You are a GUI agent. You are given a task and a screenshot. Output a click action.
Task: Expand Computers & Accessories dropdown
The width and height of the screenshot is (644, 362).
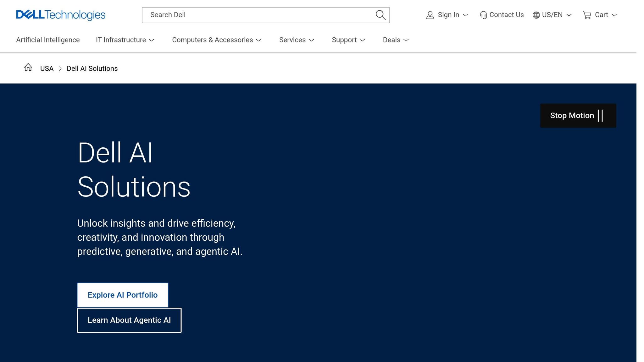tap(216, 40)
